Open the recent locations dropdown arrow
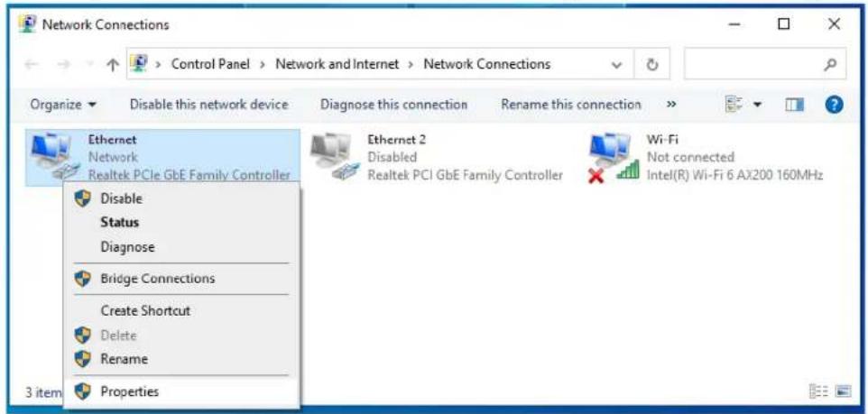The height and width of the screenshot is (414, 868). point(89,65)
